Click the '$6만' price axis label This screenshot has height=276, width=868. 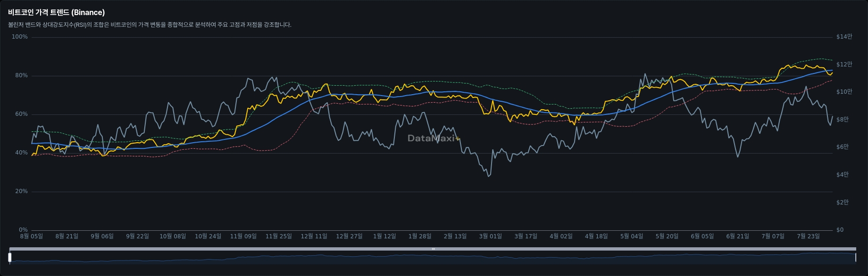(843, 147)
